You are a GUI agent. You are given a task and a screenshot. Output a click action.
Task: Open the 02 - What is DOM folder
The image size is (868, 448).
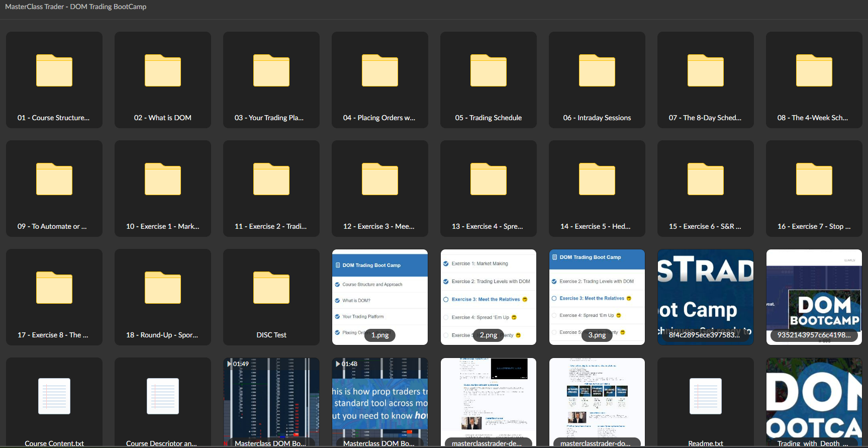[163, 80]
